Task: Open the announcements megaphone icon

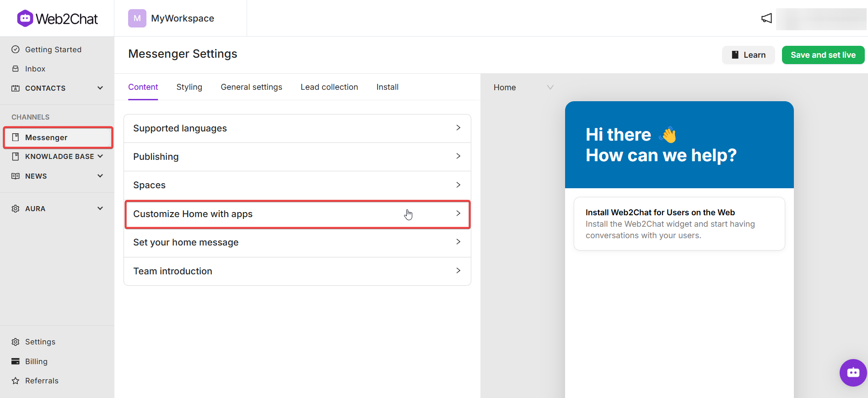Action: (766, 18)
